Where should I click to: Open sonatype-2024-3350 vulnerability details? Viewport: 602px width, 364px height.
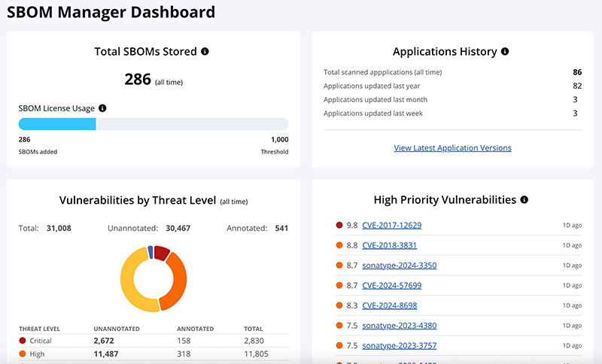click(399, 265)
